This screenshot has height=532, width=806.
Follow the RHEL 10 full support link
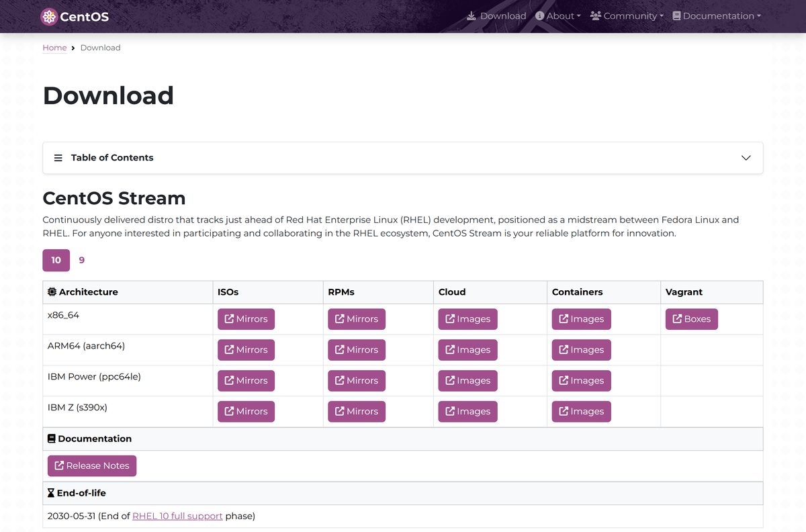point(177,516)
